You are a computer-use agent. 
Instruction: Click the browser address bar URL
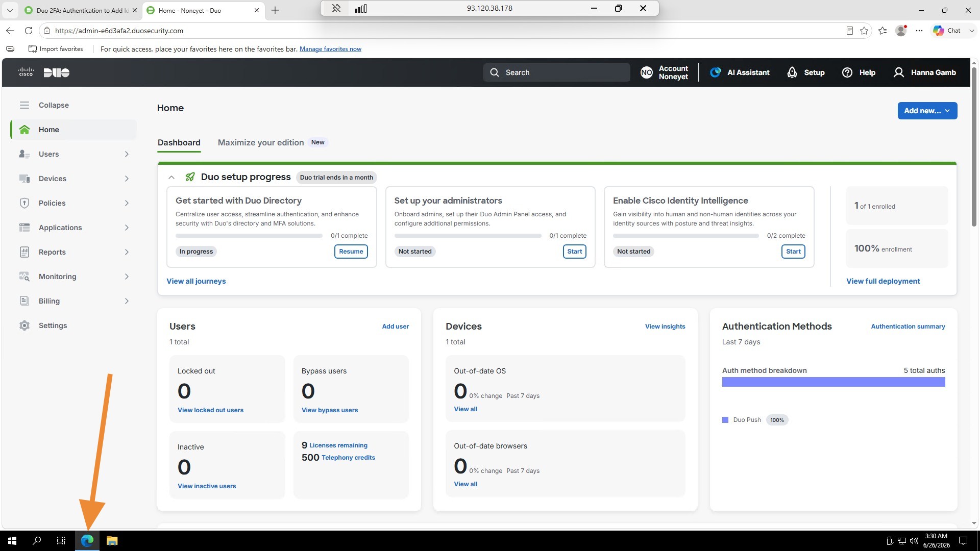[x=119, y=31]
